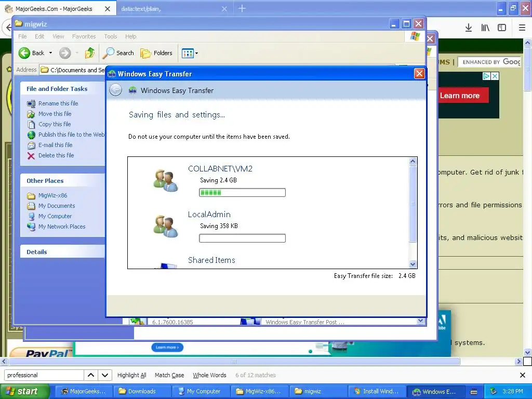Open the Edit menu in migwiz

39,36
